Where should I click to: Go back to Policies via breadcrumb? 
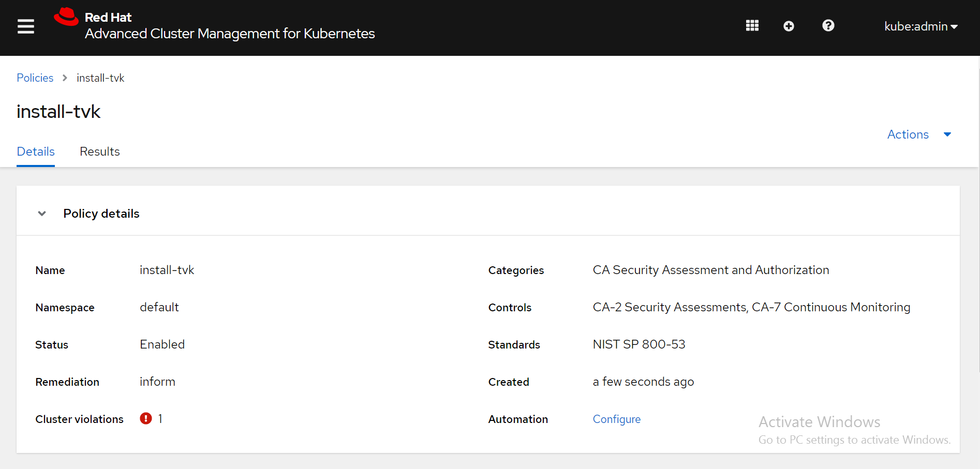click(35, 78)
